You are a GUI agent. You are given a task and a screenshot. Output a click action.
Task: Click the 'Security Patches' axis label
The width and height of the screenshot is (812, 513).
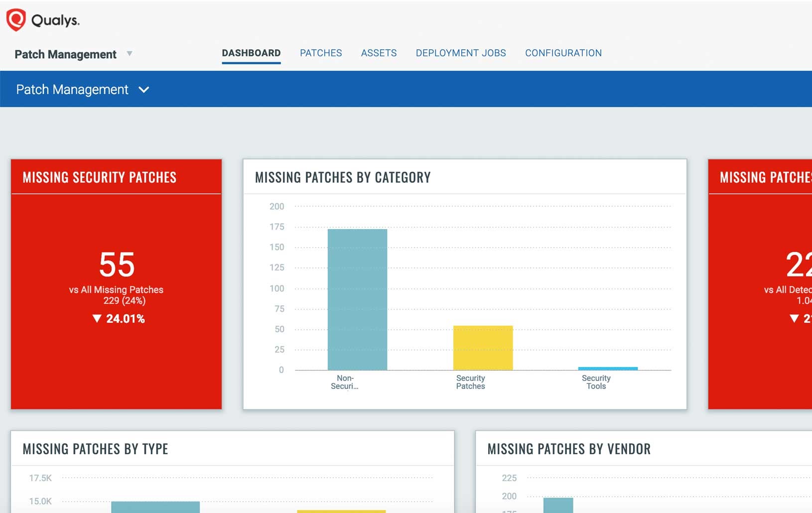471,382
